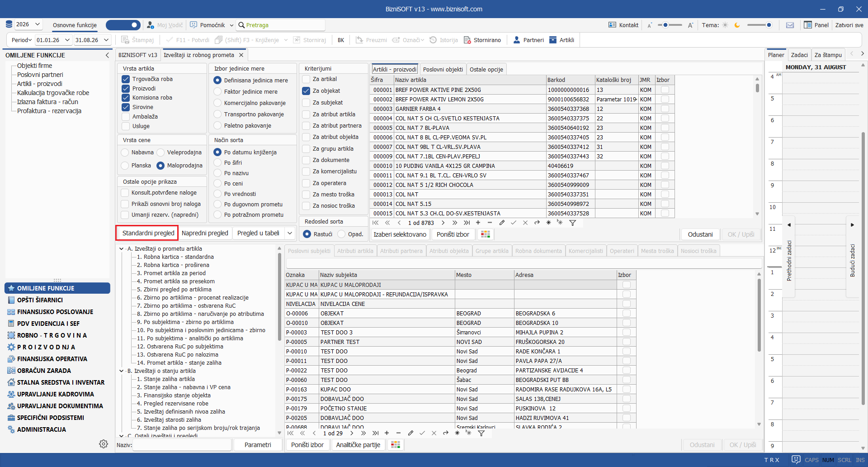The height and width of the screenshot is (467, 868).
Task: Click the Izaberi selektovano button
Action: coord(400,234)
